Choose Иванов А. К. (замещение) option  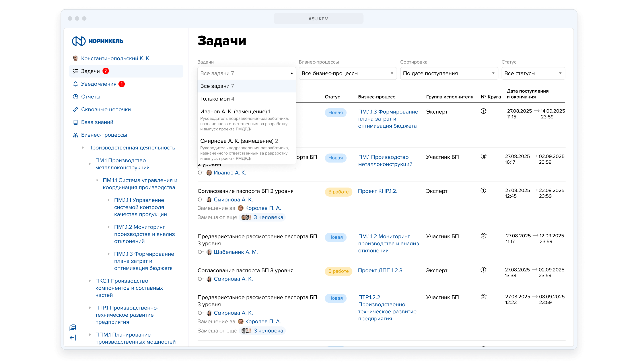click(x=235, y=112)
